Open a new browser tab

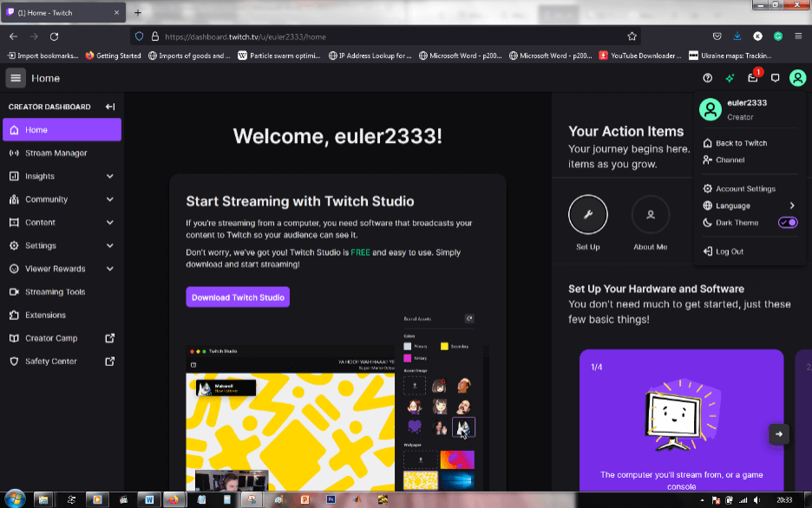(138, 12)
